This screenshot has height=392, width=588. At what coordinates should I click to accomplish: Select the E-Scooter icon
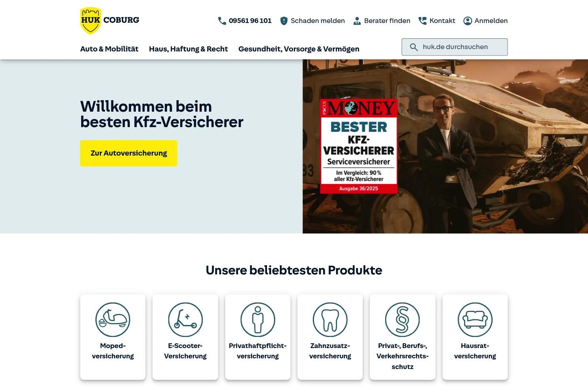[185, 320]
